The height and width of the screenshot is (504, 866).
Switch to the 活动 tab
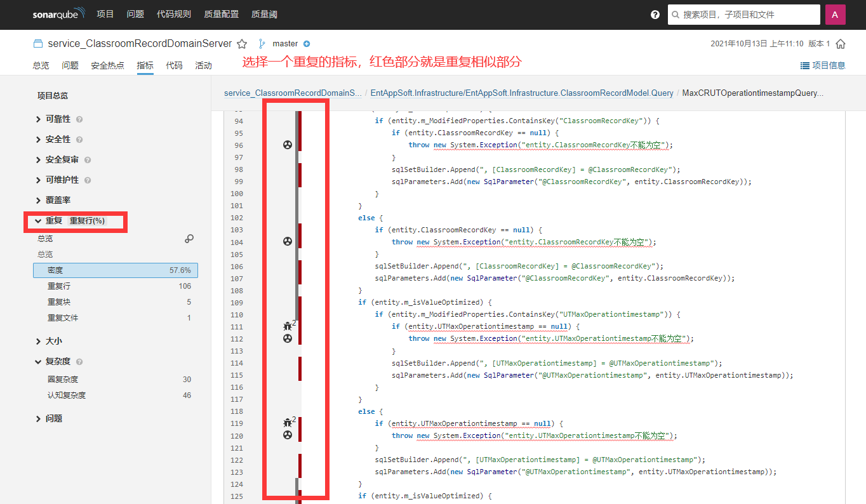[x=203, y=65]
